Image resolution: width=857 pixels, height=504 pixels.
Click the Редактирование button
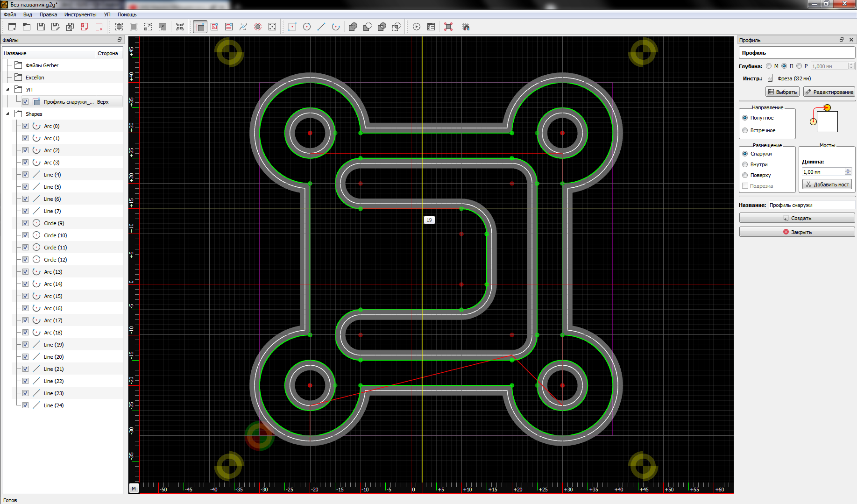829,92
